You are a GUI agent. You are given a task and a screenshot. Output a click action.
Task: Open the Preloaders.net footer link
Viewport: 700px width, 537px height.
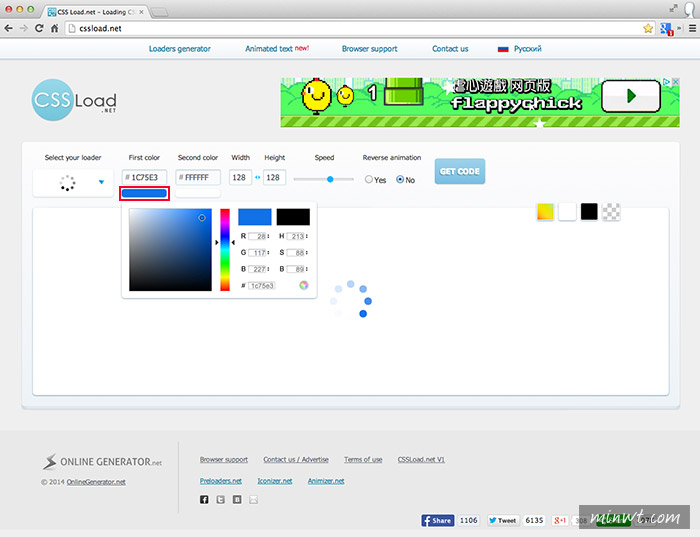pyautogui.click(x=221, y=481)
